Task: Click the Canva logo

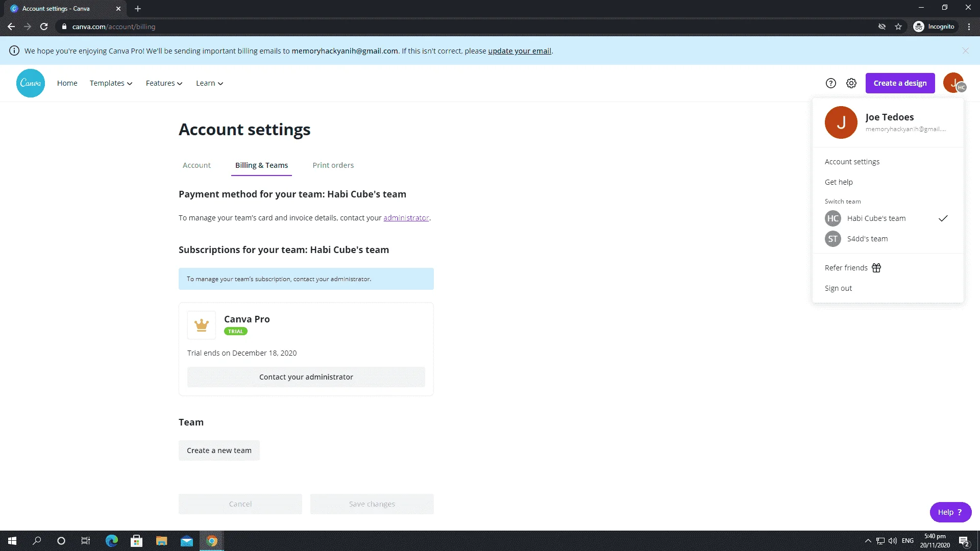Action: pos(31,83)
